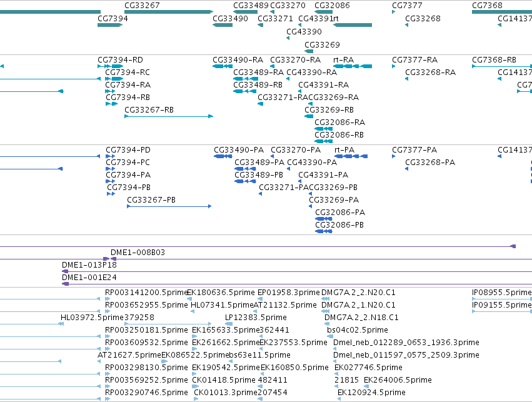Select transcript CG33490-RA
The height and width of the screenshot is (402, 532).
click(x=238, y=60)
